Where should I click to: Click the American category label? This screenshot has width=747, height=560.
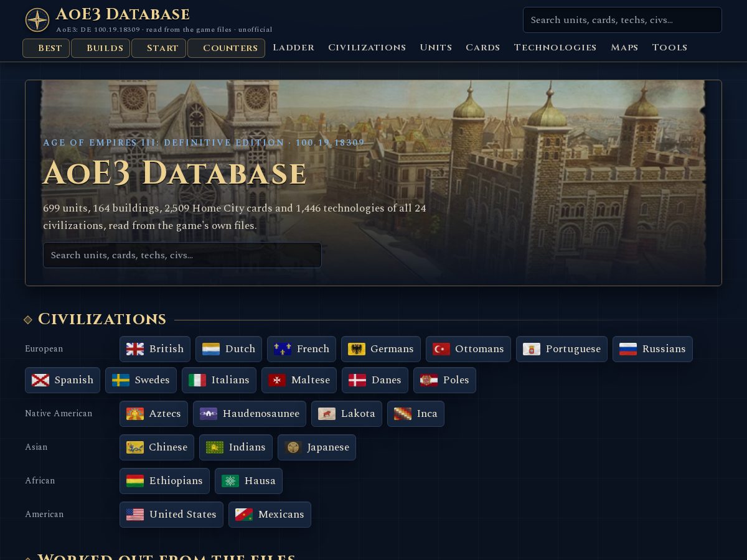pyautogui.click(x=44, y=515)
